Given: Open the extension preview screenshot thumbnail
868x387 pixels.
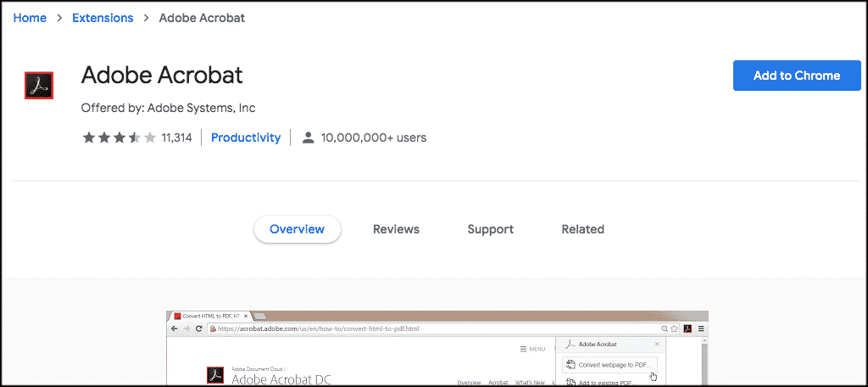Looking at the screenshot, I should pos(437,348).
